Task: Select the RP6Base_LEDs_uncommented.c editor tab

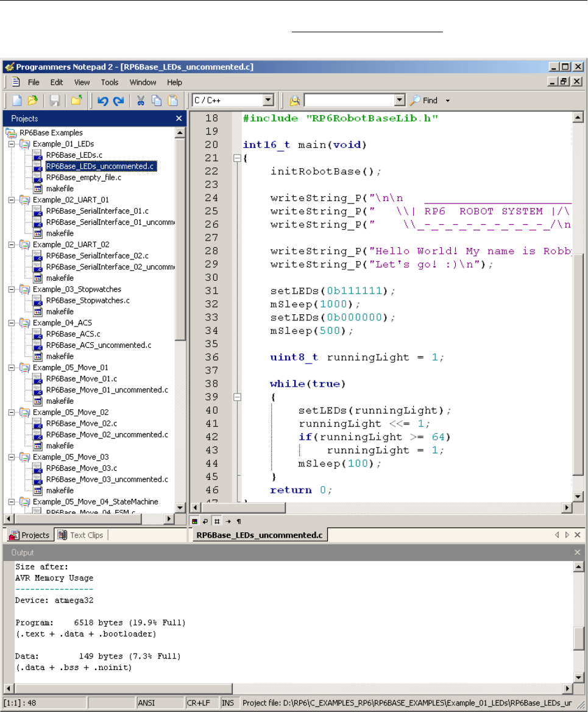Action: pyautogui.click(x=260, y=535)
